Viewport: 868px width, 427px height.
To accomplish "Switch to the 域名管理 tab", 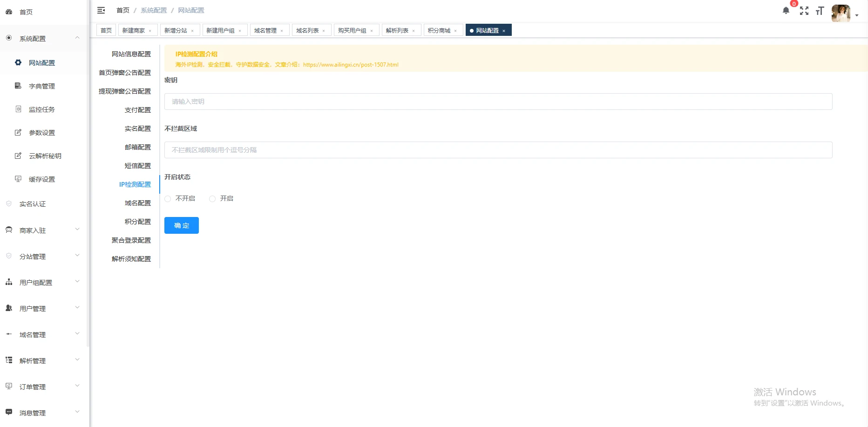I will [x=265, y=30].
